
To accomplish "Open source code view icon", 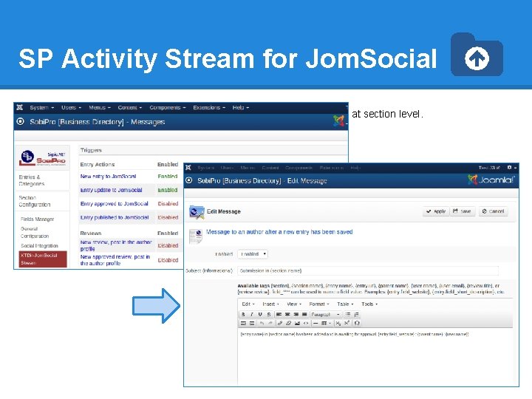I will tap(306, 323).
